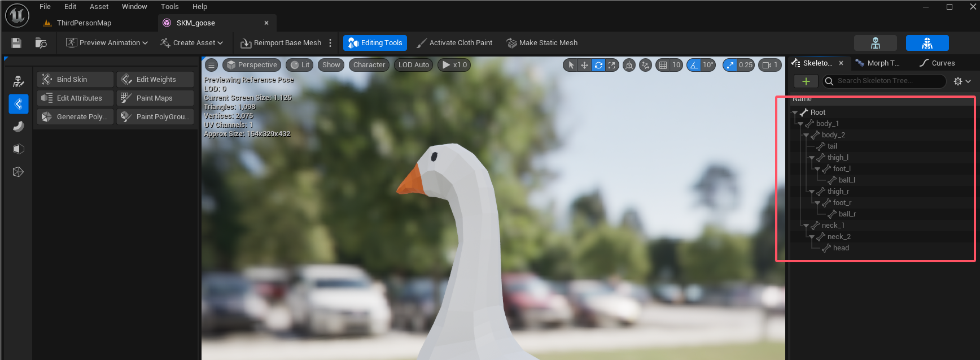Browse to asset in Content Browser
Image resolution: width=980 pixels, height=360 pixels.
[41, 43]
